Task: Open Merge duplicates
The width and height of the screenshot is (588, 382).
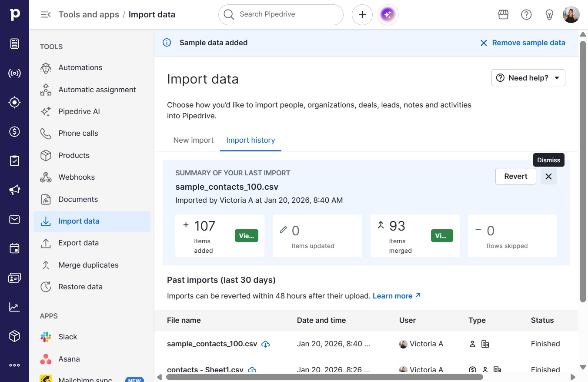Action: [x=92, y=265]
